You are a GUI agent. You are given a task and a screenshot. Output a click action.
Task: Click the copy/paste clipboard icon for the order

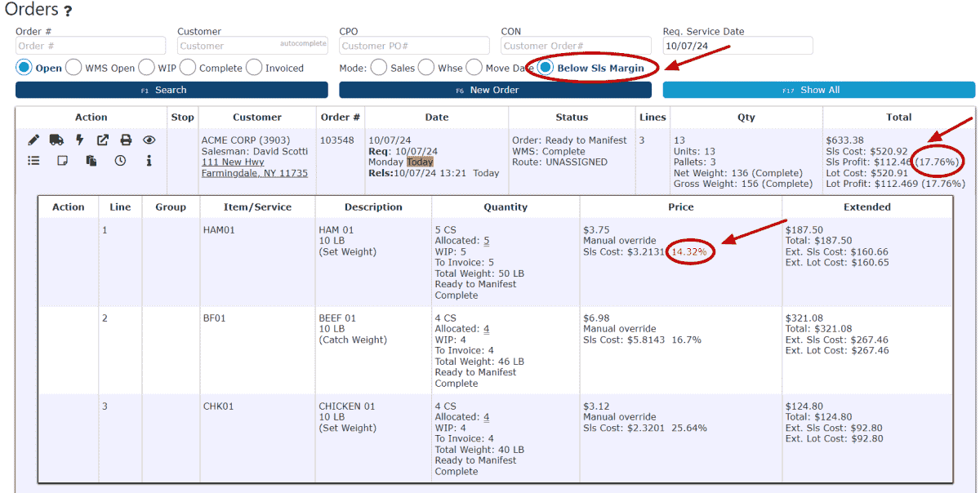[x=91, y=161]
